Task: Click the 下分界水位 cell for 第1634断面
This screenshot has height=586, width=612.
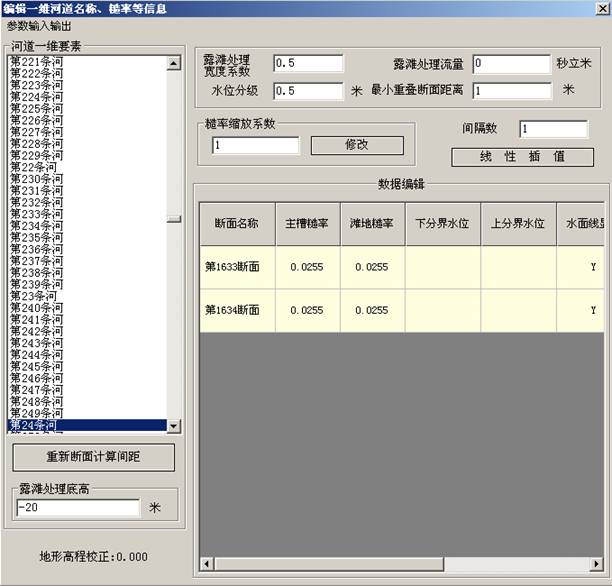Action: (x=442, y=311)
